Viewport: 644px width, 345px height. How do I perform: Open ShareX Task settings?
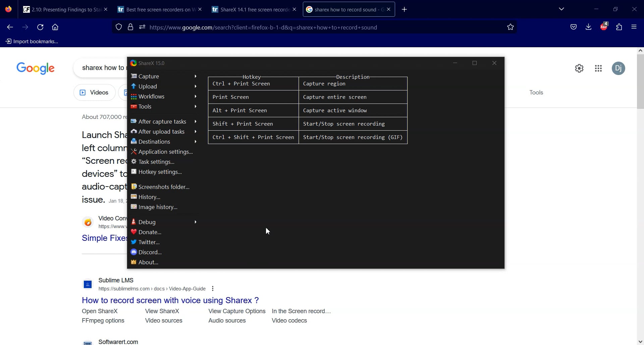click(157, 161)
